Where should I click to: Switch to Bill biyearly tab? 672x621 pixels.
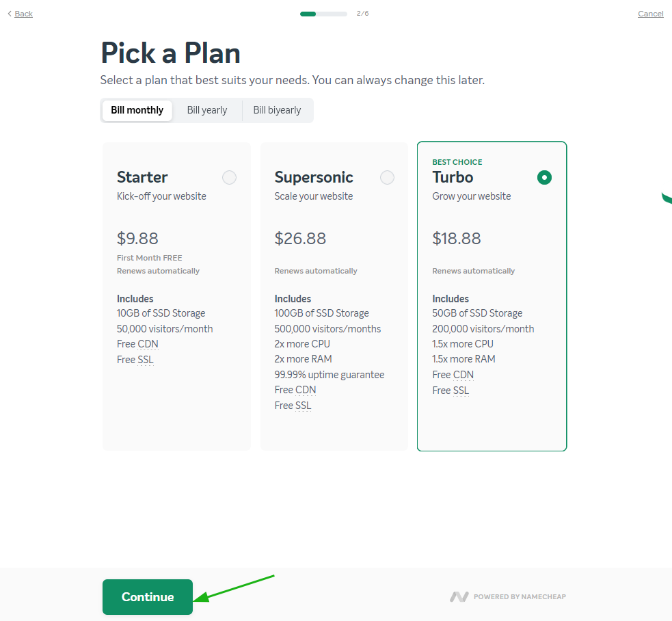(278, 110)
